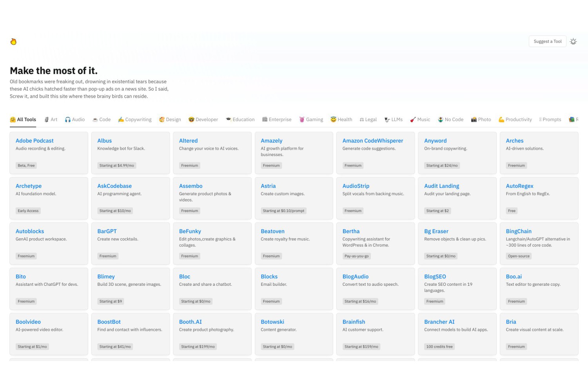Open the Art category tab
Image resolution: width=588 pixels, height=392 pixels.
(51, 120)
